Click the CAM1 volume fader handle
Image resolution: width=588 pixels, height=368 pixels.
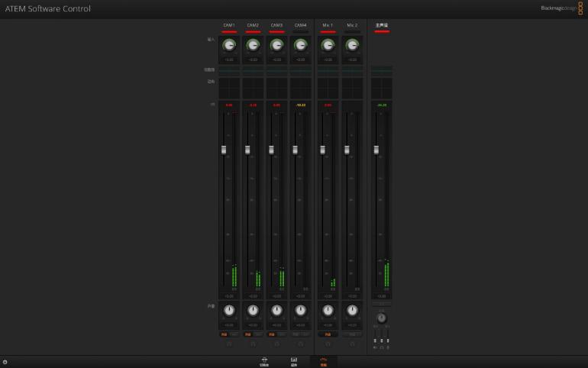tap(225, 149)
